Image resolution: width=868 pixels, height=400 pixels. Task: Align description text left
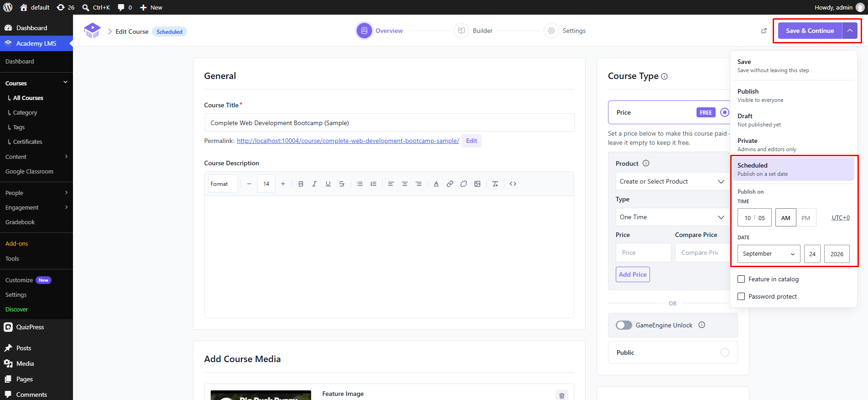[x=391, y=184]
